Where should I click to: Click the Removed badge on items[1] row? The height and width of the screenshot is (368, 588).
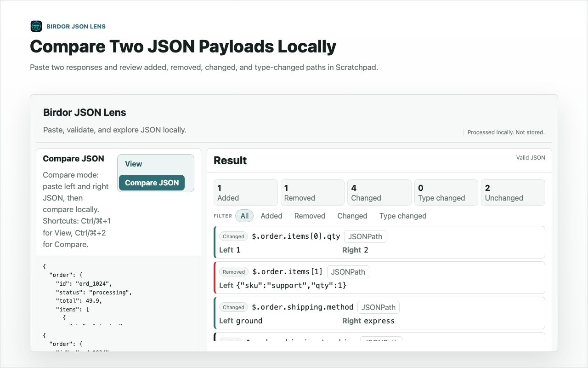click(x=234, y=272)
